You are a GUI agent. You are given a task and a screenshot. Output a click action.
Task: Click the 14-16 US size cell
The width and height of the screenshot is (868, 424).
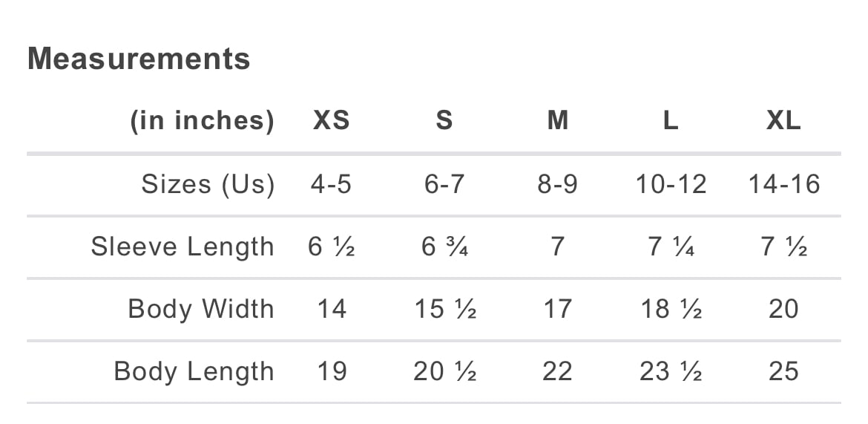pos(783,184)
